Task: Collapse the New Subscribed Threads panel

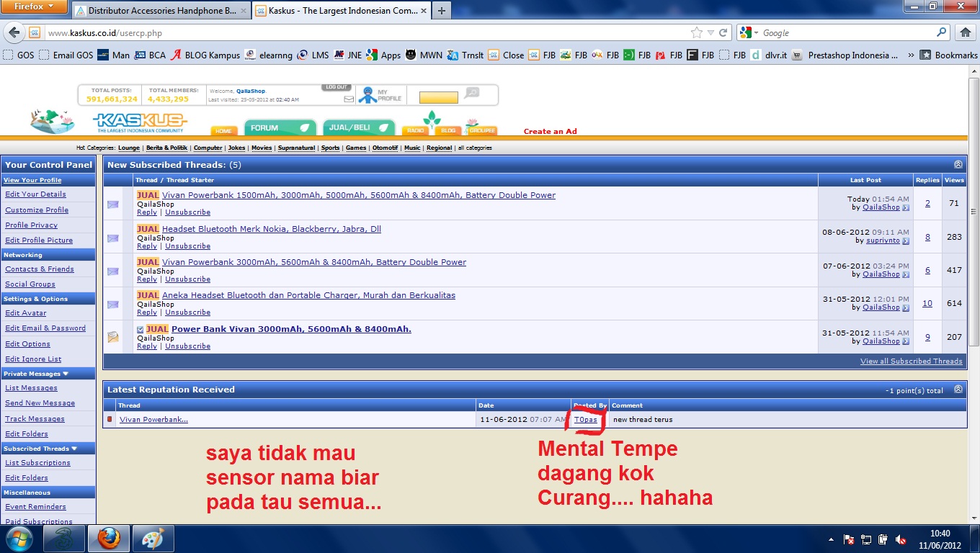Action: 958,165
